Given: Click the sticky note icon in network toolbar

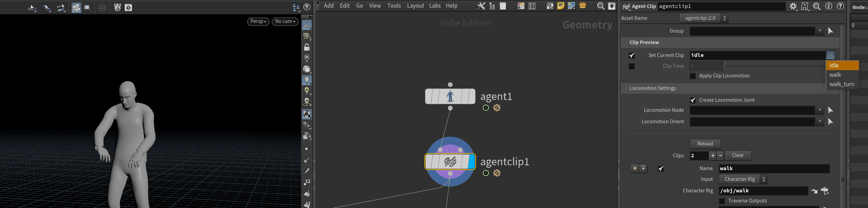Looking at the screenshot, I should tap(560, 6).
